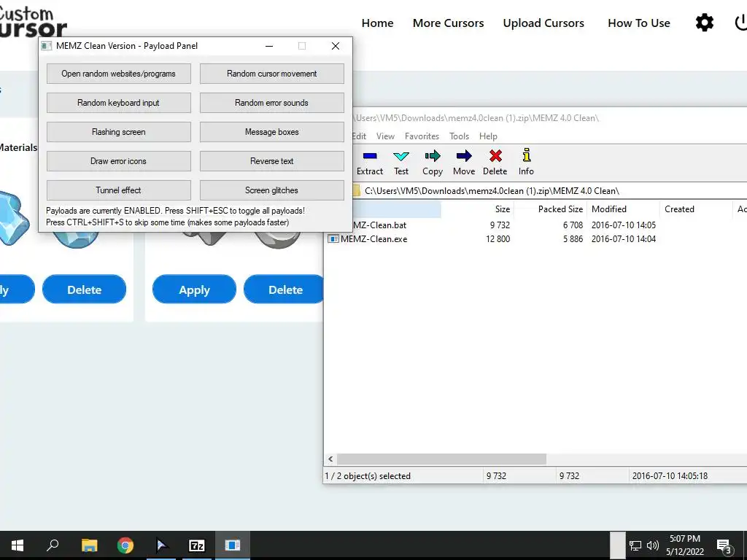Click the '1 / 2 object(s) selected' status text
The image size is (747, 560).
tap(368, 475)
